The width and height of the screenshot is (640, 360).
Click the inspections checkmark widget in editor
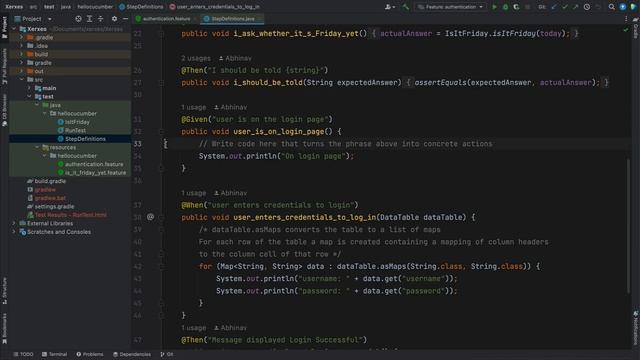pyautogui.click(x=626, y=30)
